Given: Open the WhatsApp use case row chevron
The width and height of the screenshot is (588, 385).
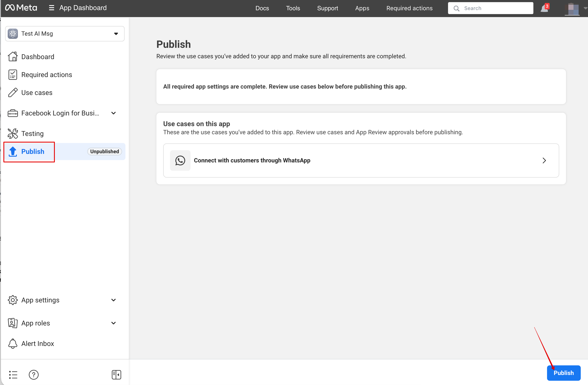Looking at the screenshot, I should pos(544,160).
